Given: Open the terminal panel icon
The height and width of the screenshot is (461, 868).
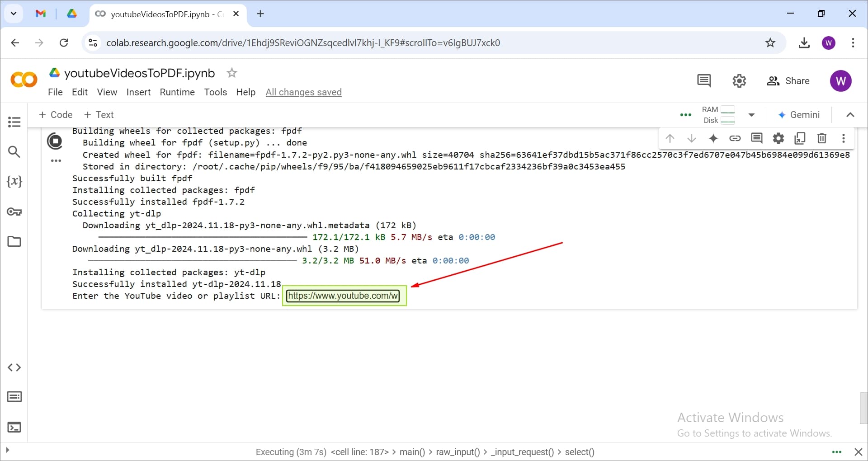Looking at the screenshot, I should 14,427.
